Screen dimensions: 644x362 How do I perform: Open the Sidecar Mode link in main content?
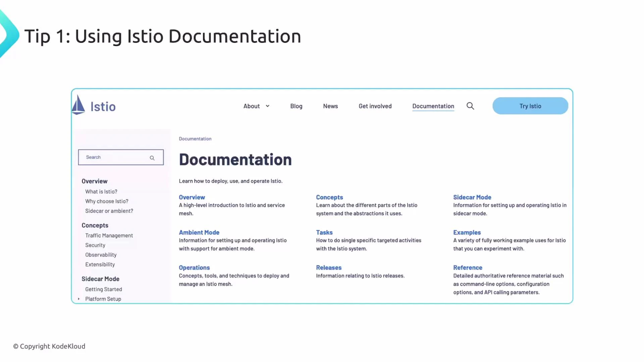(x=472, y=197)
